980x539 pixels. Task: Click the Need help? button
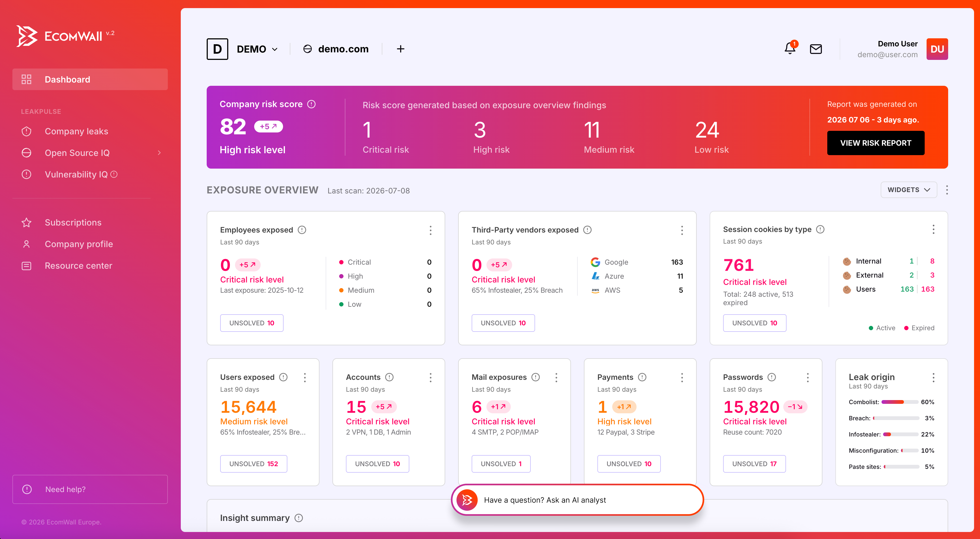click(x=90, y=489)
